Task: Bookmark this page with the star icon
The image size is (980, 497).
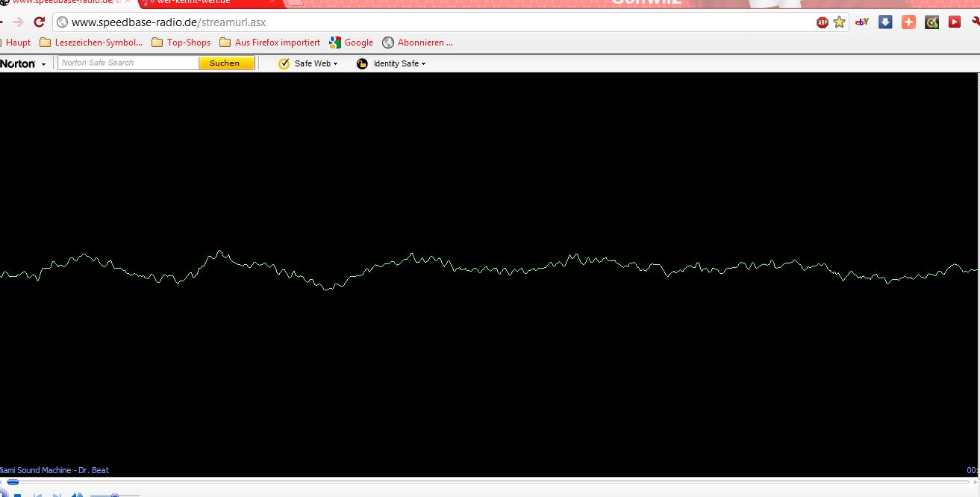Action: click(839, 22)
